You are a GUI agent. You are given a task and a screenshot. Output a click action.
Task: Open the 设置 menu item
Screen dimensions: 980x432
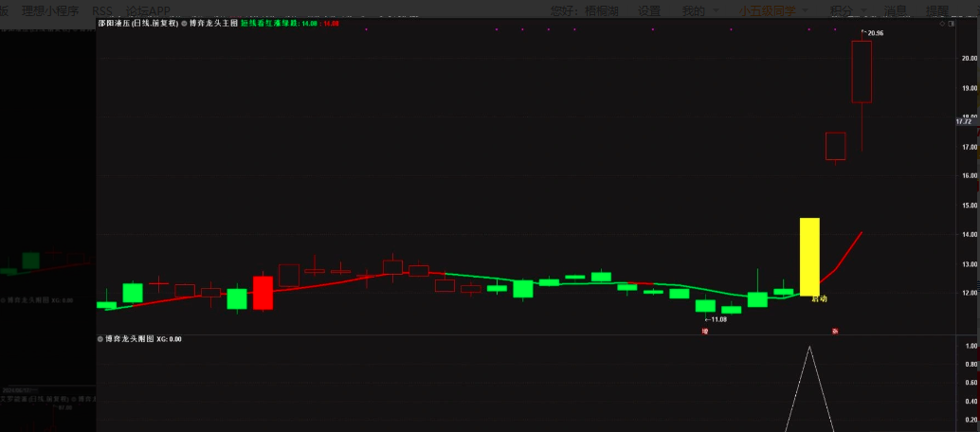649,10
